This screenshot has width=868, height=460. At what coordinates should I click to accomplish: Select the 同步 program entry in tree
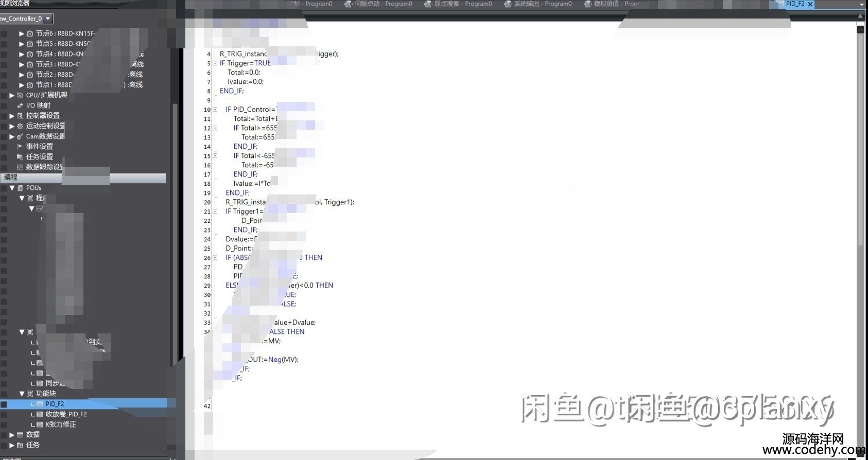pyautogui.click(x=55, y=383)
